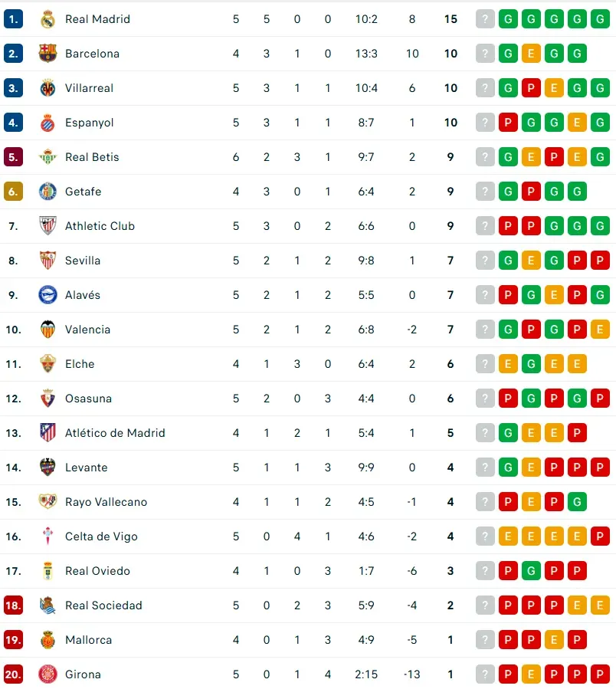Screen dimensions: 616x689
Task: Click the Celta de Vigo crest
Action: pos(48,536)
